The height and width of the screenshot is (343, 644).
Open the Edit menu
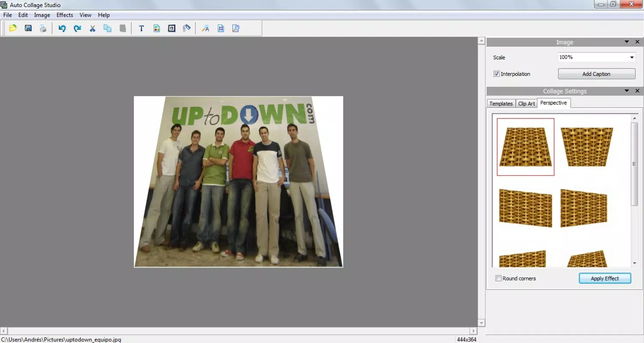click(23, 15)
